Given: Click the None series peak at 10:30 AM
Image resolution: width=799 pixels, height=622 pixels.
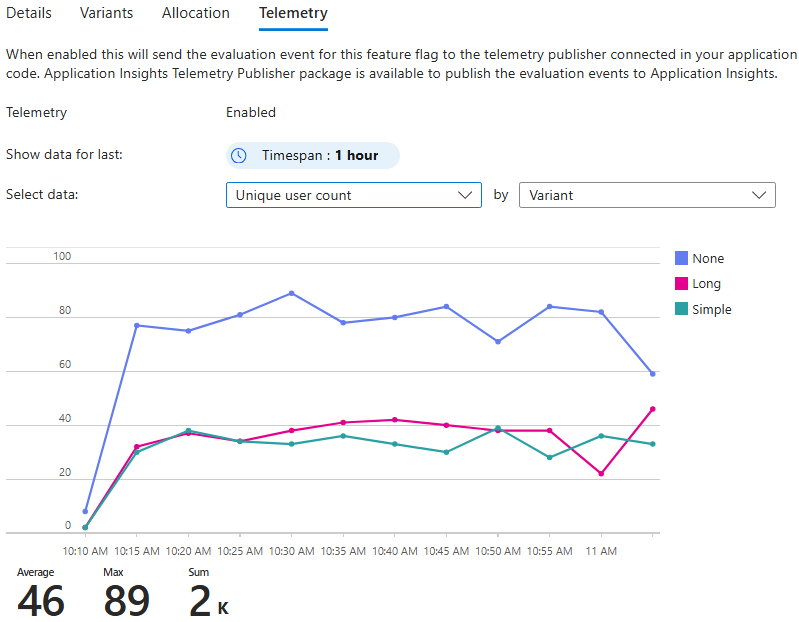Looking at the screenshot, I should click(291, 293).
